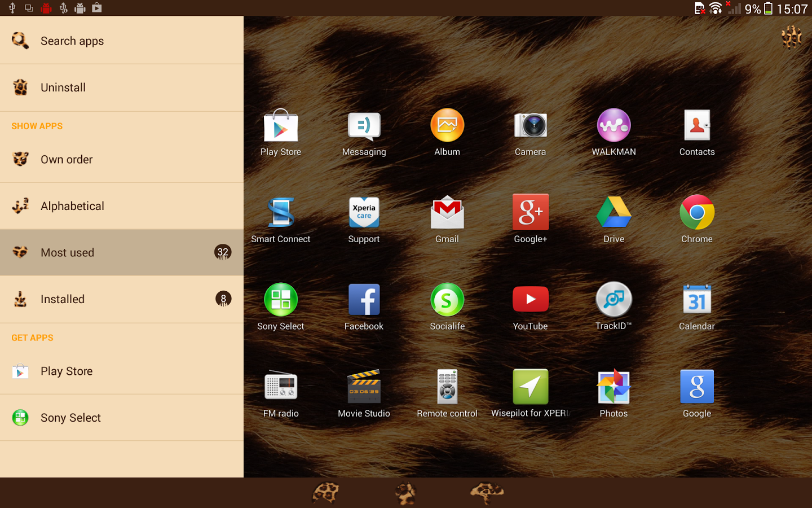Launch the Google search app
812x508 pixels.
click(697, 394)
